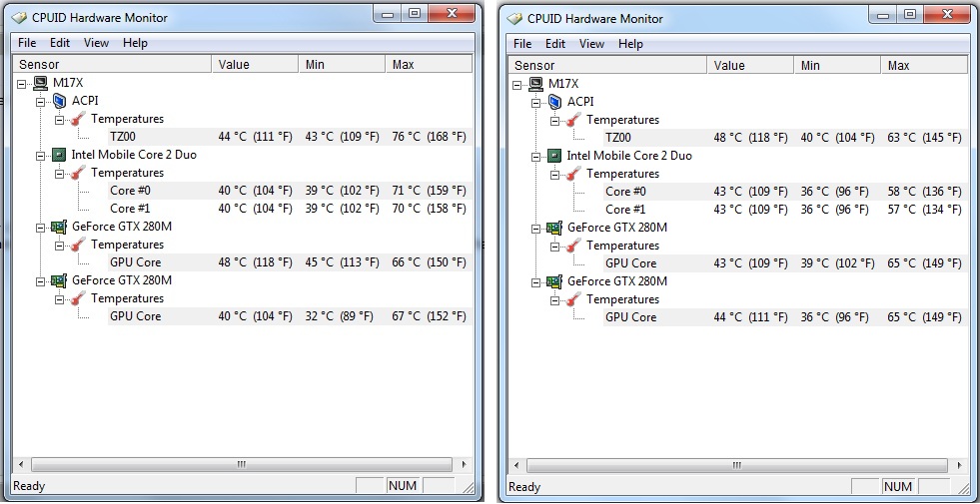Click Intel thermometer icon in left window
980x504 pixels.
pyautogui.click(x=78, y=173)
